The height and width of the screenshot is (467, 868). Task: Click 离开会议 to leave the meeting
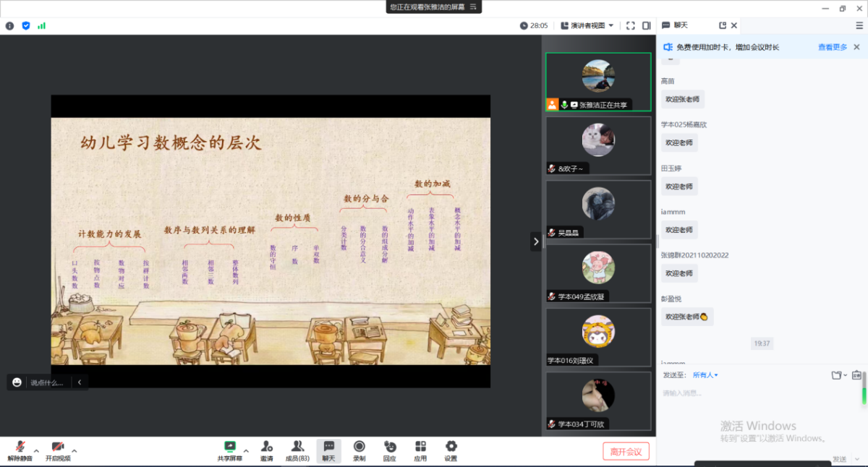626,452
